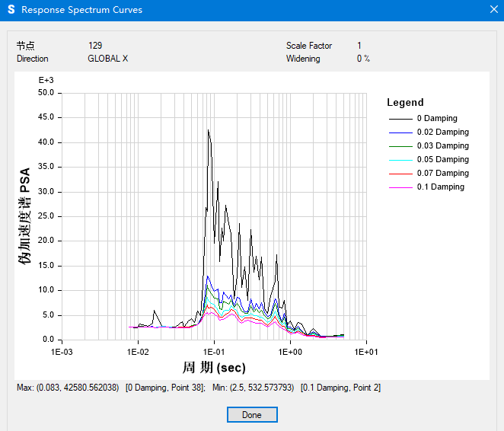Select the 0.1 Damping legend label
504x431 pixels.
click(440, 187)
